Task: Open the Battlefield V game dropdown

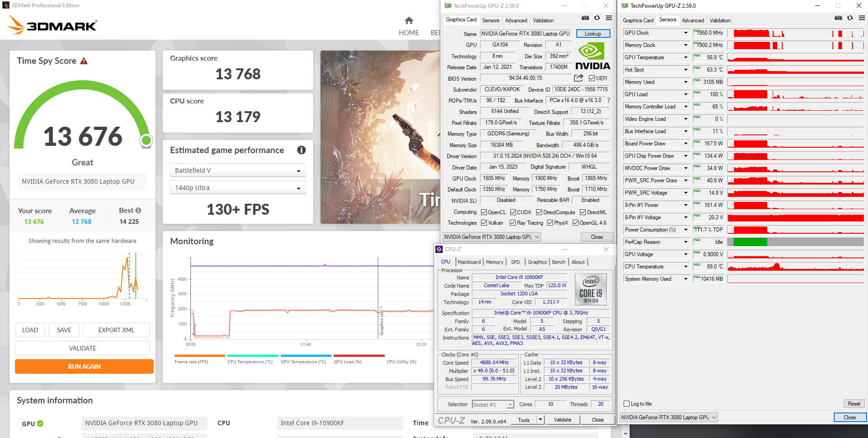Action: click(238, 170)
